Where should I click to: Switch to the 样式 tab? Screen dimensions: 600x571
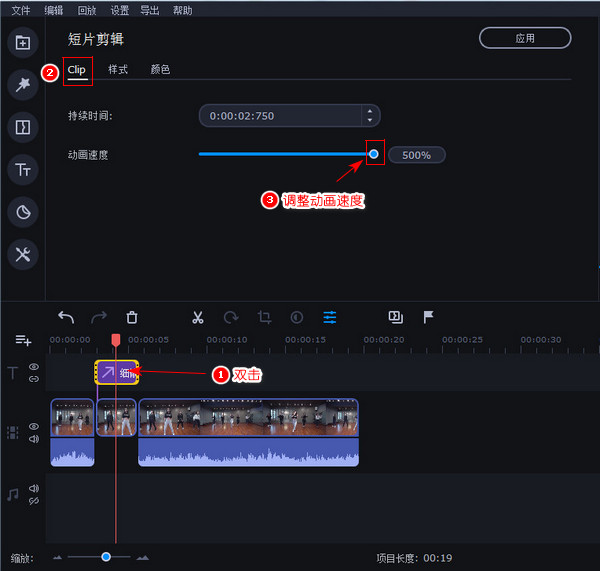118,70
